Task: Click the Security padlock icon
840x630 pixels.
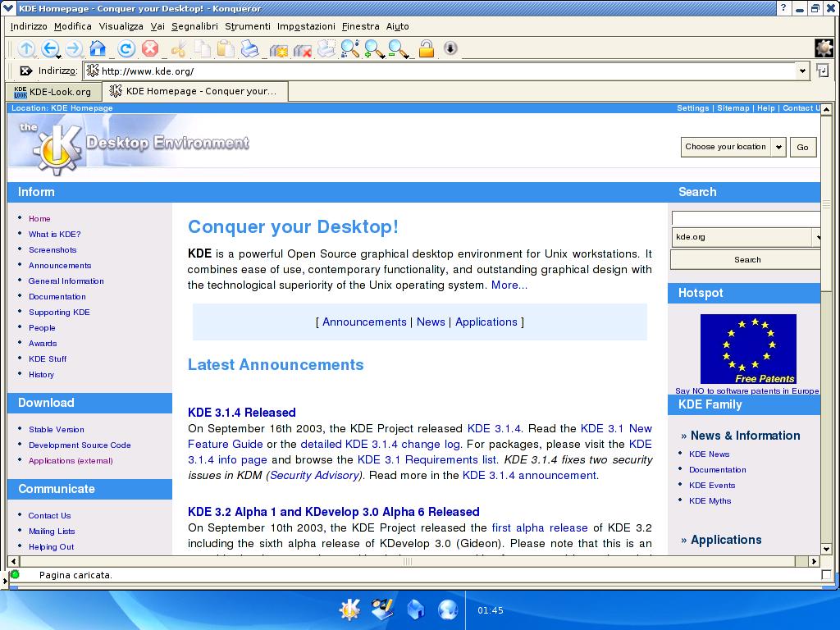Action: (x=427, y=48)
